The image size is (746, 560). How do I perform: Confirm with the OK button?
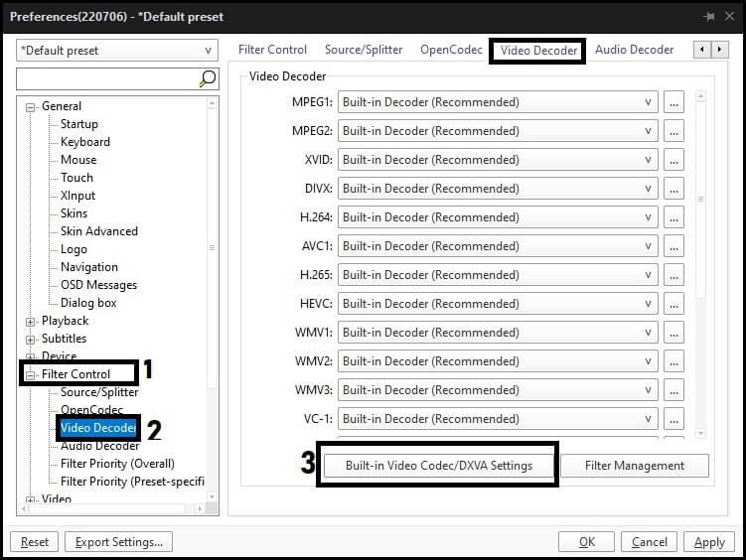[587, 542]
